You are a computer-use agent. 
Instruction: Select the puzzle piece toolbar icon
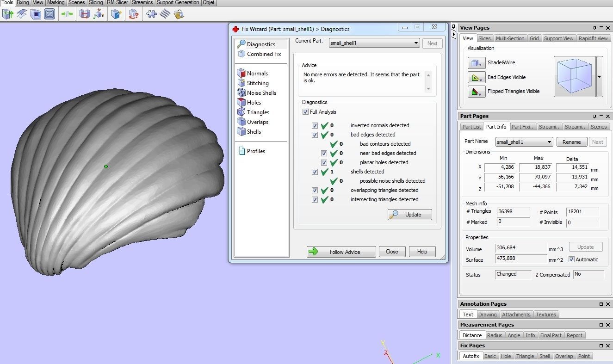151,14
